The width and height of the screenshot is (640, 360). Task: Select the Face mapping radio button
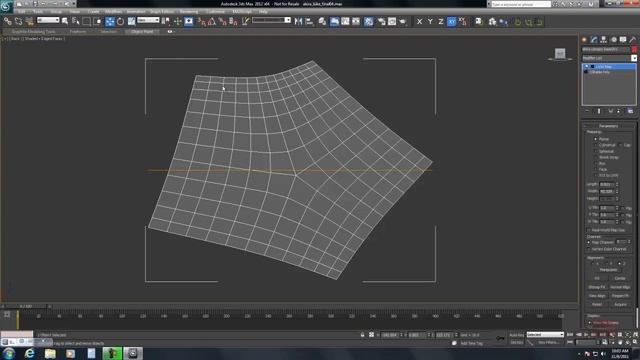coord(596,169)
